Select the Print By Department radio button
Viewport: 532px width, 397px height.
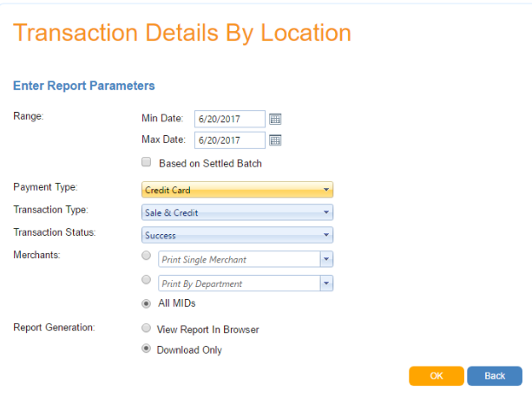146,281
